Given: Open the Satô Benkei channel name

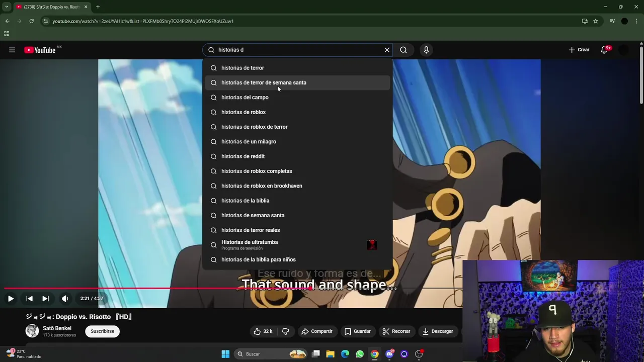Looking at the screenshot, I should tap(57, 328).
